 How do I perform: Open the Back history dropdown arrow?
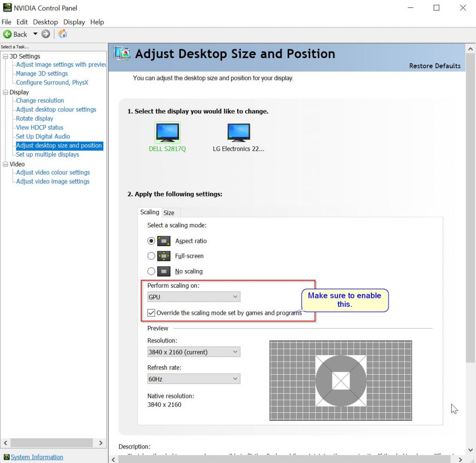35,33
